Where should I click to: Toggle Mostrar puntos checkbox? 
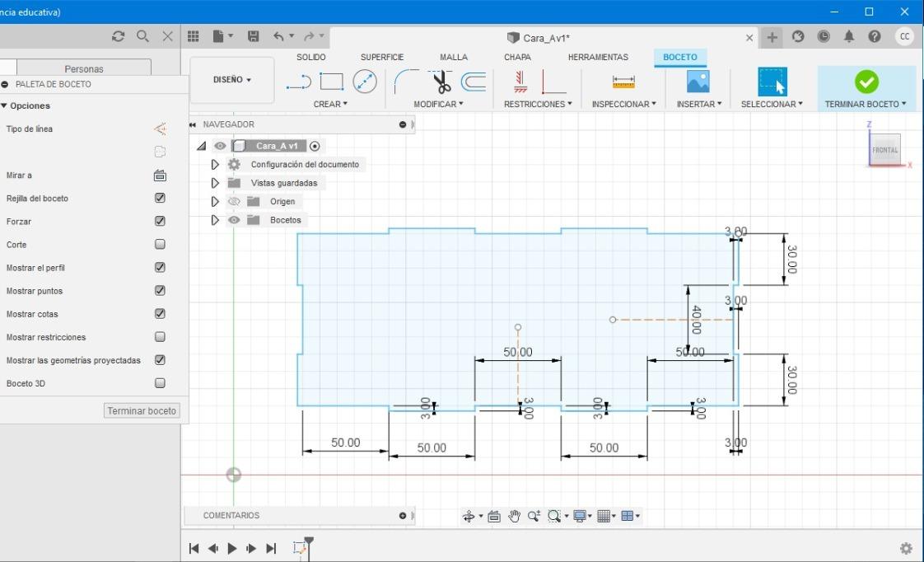(x=160, y=291)
